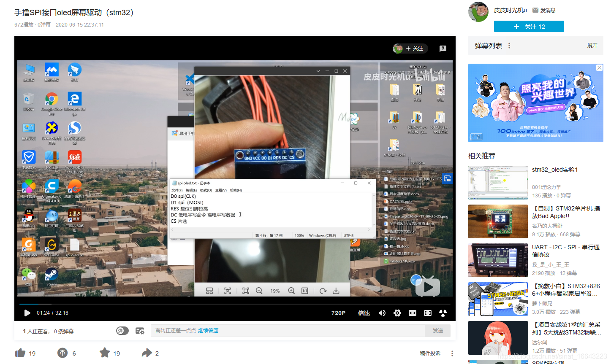611x364 pixels.
Task: Open the photo viewer dropdown chevron in title bar
Action: [318, 71]
